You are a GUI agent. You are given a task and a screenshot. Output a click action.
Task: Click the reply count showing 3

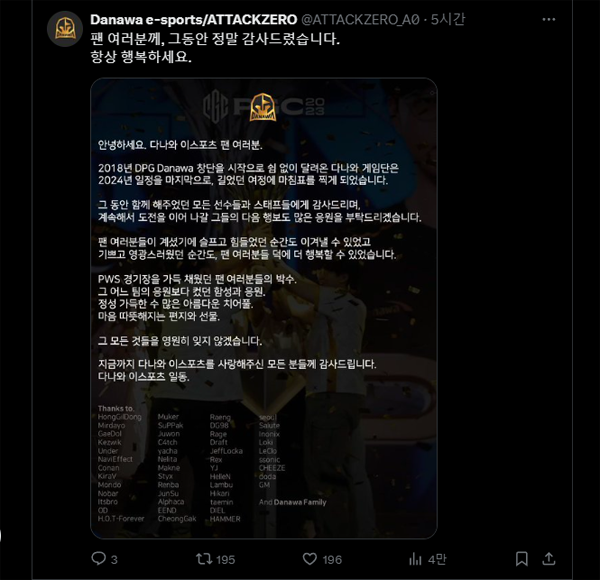tap(114, 560)
